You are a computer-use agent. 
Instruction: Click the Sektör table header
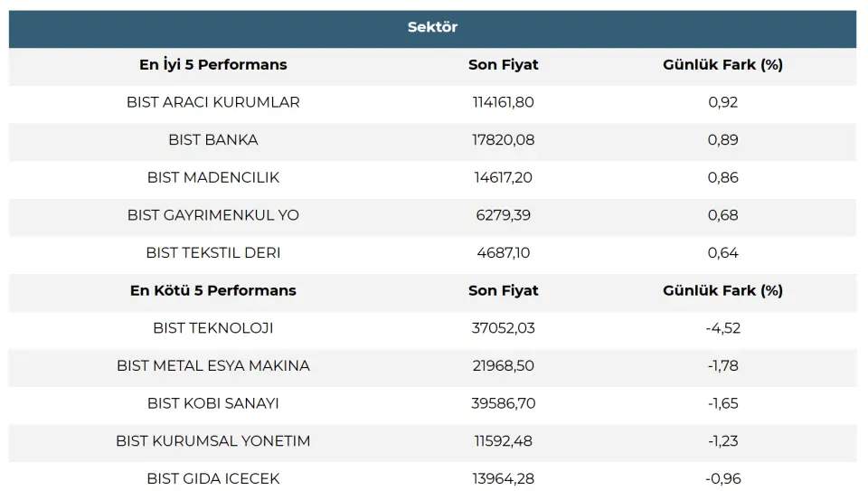pos(432,27)
